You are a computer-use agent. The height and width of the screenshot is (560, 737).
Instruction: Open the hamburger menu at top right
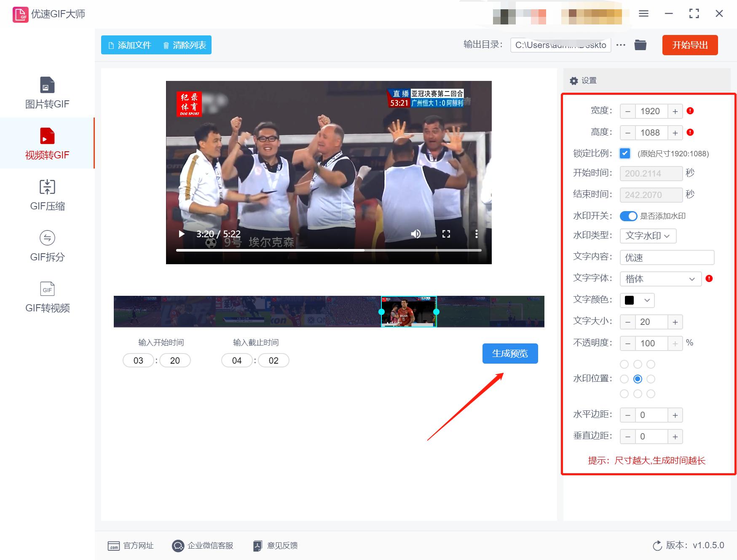pos(643,13)
